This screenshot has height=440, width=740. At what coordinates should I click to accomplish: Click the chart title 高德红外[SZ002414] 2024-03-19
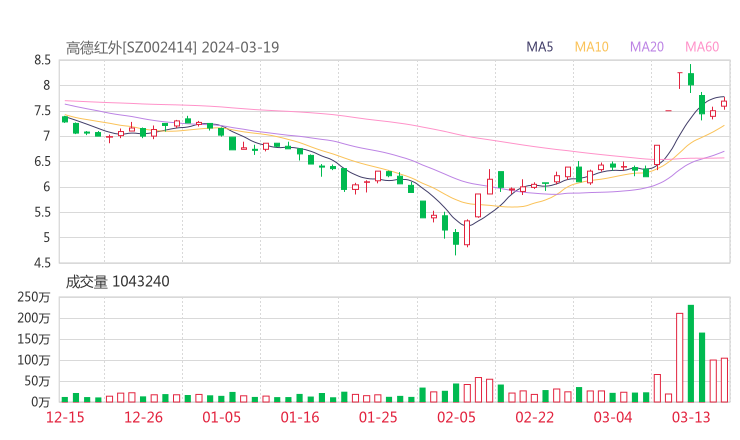[x=172, y=48]
